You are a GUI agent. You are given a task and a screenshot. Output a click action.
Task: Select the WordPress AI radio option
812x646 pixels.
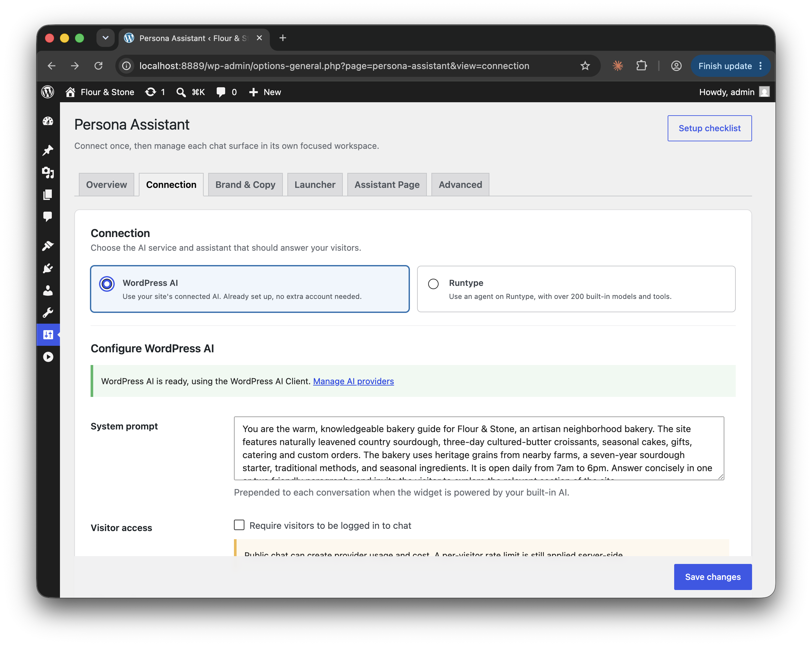[x=107, y=284]
